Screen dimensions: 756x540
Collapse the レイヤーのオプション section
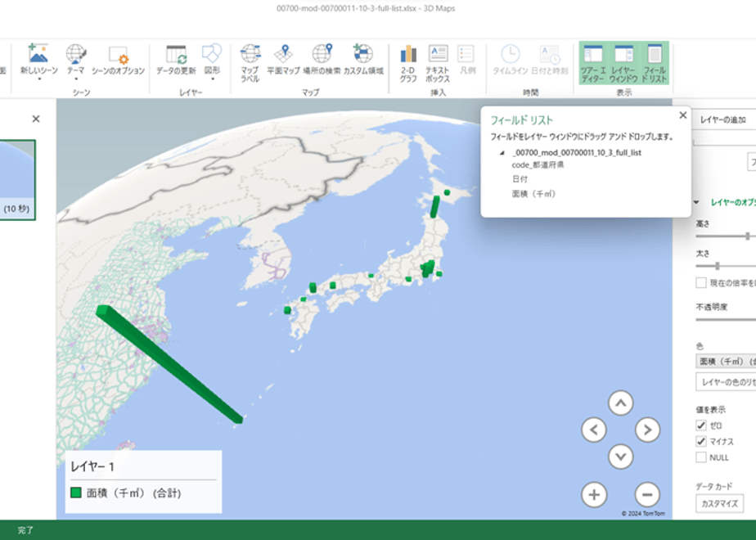[696, 203]
